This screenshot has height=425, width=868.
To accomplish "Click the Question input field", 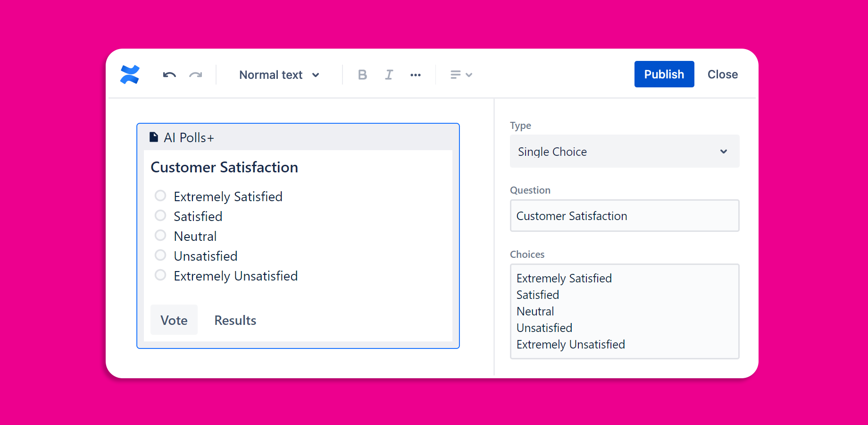I will point(624,216).
